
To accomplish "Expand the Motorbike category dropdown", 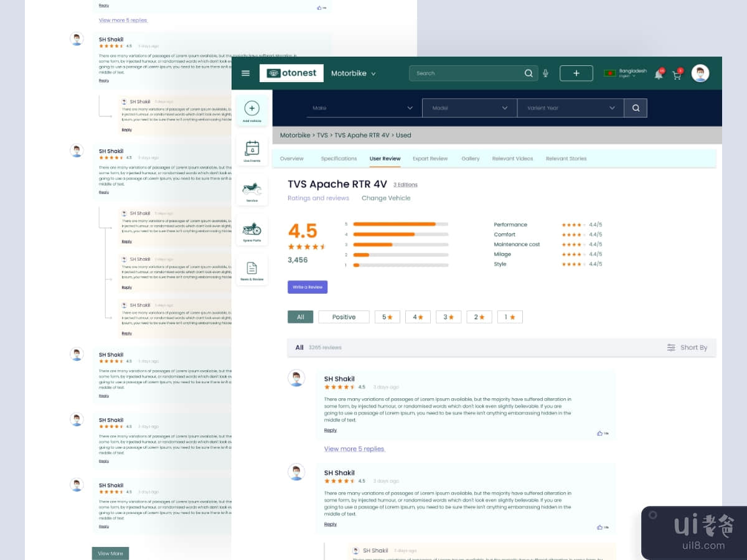I will 353,73.
